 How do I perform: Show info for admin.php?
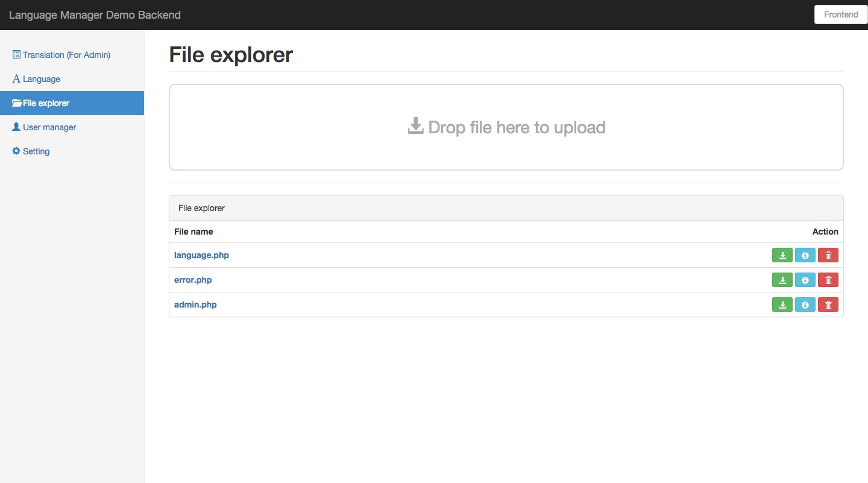(x=805, y=305)
